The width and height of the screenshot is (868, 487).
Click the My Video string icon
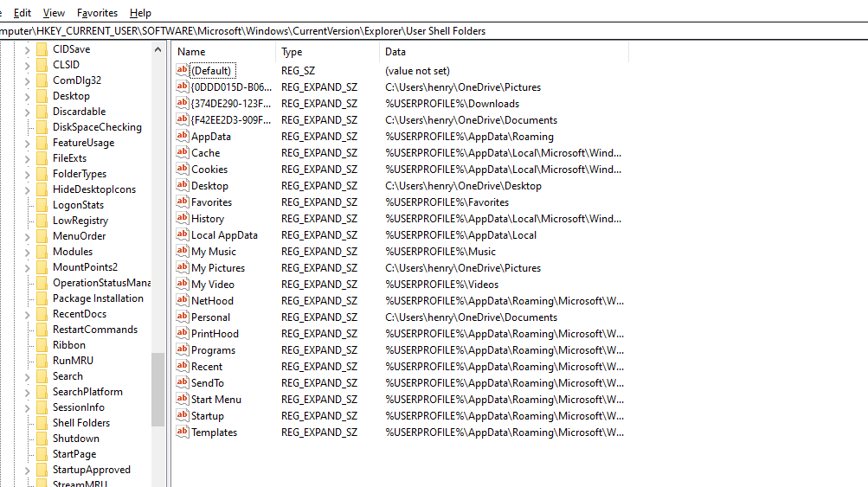click(x=182, y=284)
